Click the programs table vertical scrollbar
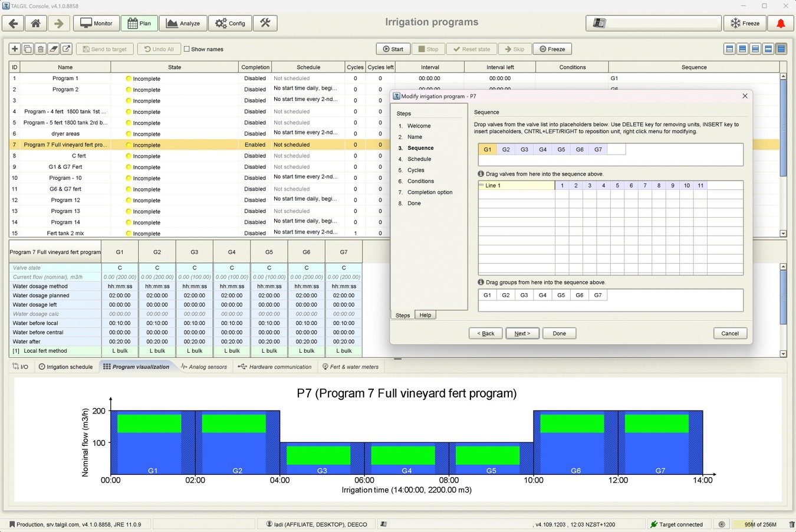Image resolution: width=796 pixels, height=532 pixels. tap(783, 155)
